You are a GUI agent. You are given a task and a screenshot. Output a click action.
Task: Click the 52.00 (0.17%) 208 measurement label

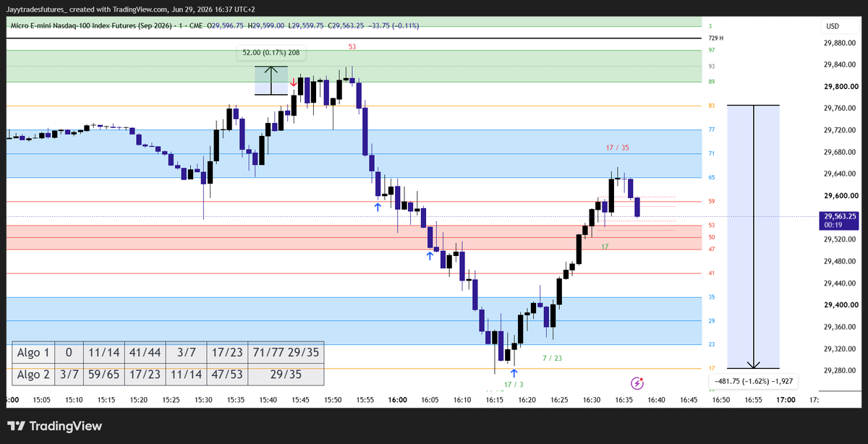coord(271,53)
